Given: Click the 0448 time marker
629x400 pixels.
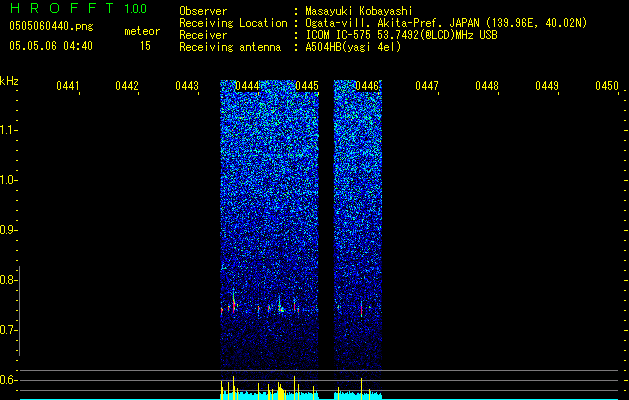Looking at the screenshot, I should click(x=487, y=86).
